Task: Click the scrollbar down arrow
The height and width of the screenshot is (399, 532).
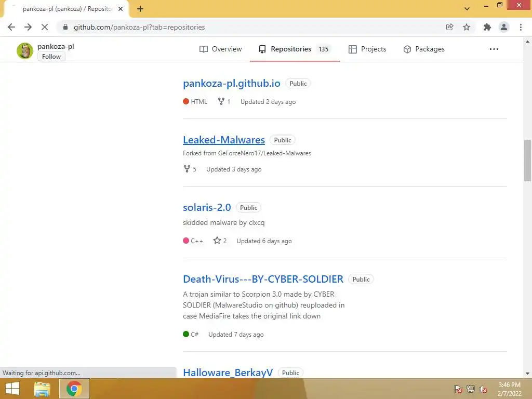Action: pos(528,374)
